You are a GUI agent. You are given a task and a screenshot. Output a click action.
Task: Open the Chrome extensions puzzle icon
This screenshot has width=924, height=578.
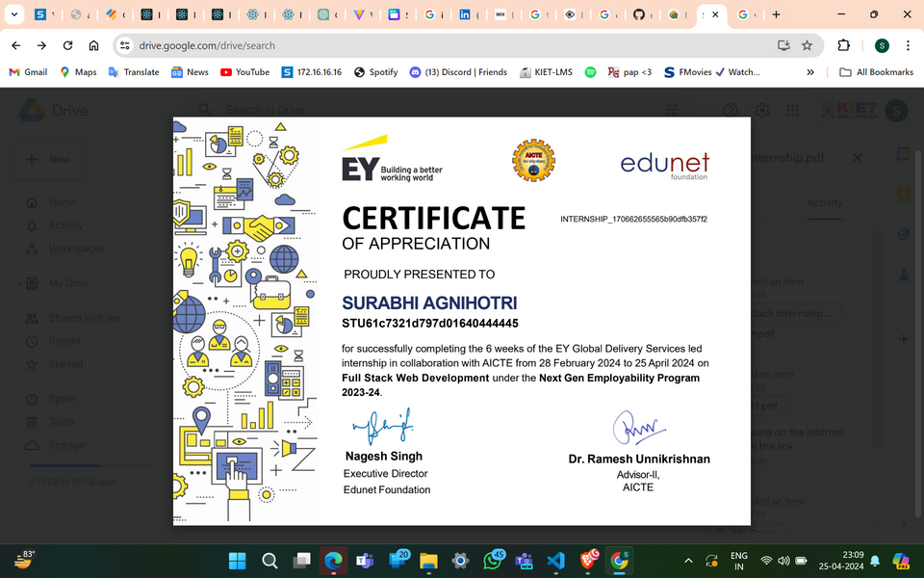point(843,45)
